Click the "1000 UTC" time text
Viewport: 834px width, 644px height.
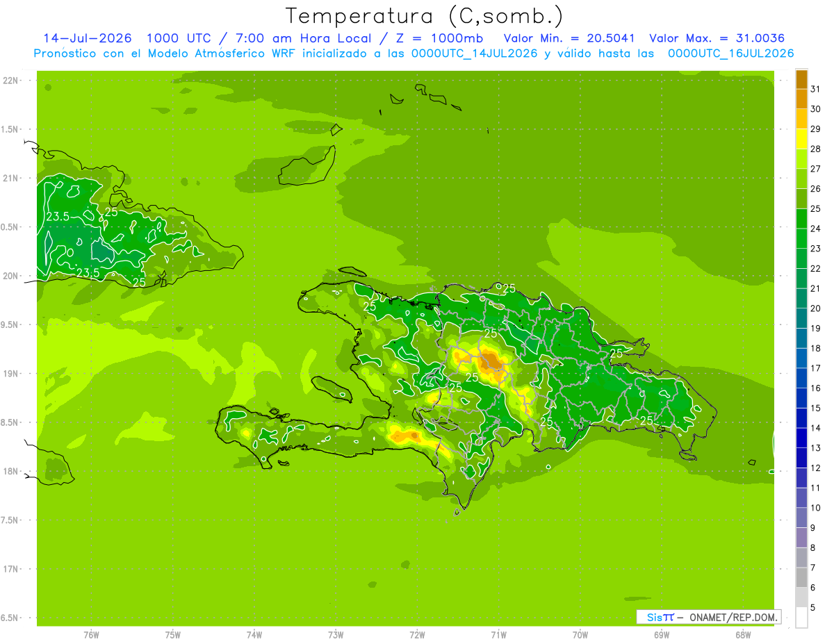click(181, 38)
